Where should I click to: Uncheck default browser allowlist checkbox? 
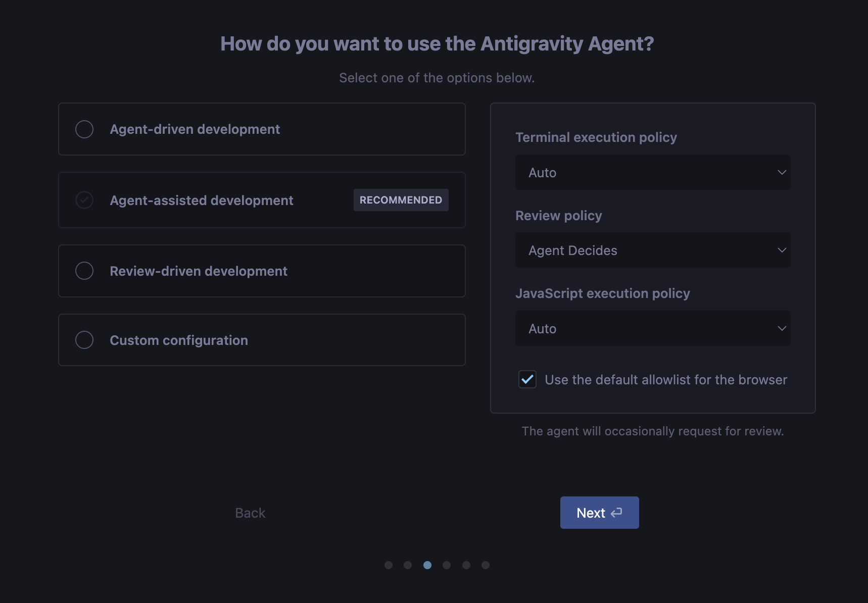click(527, 379)
